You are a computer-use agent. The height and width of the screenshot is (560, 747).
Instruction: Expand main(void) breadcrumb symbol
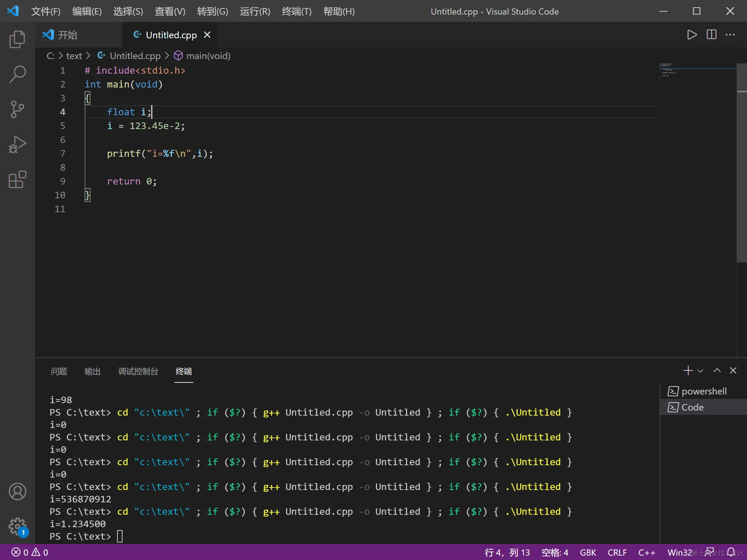208,56
